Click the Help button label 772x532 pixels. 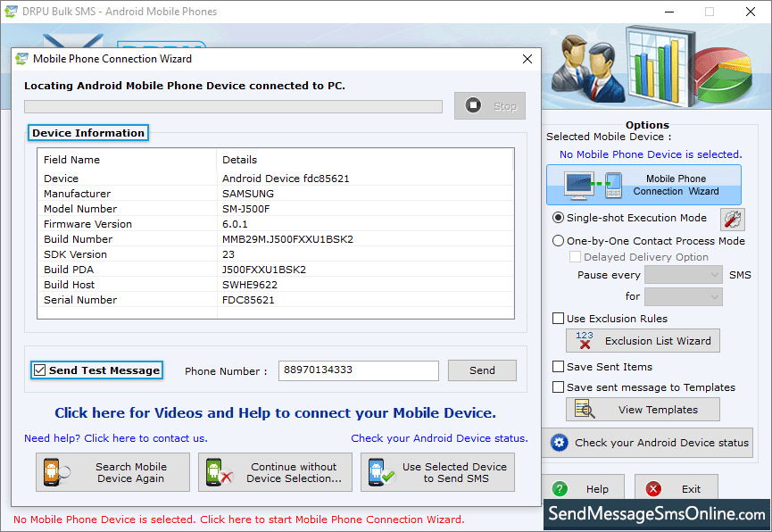(x=597, y=489)
